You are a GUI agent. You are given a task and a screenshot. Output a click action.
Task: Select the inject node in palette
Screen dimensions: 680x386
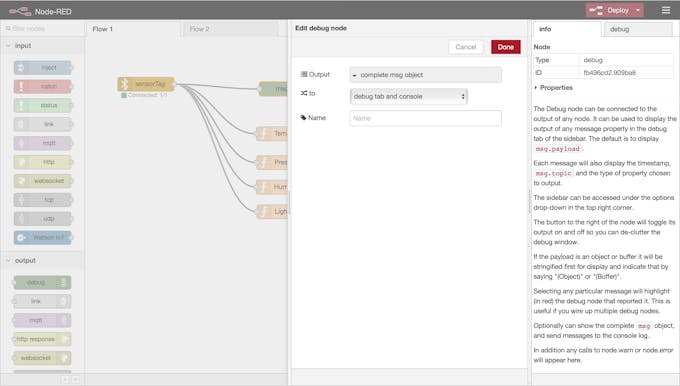42,68
